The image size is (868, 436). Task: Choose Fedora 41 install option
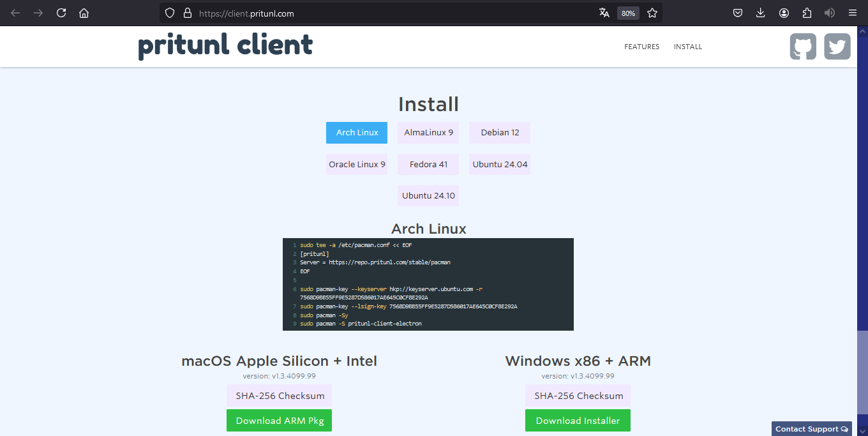(428, 164)
